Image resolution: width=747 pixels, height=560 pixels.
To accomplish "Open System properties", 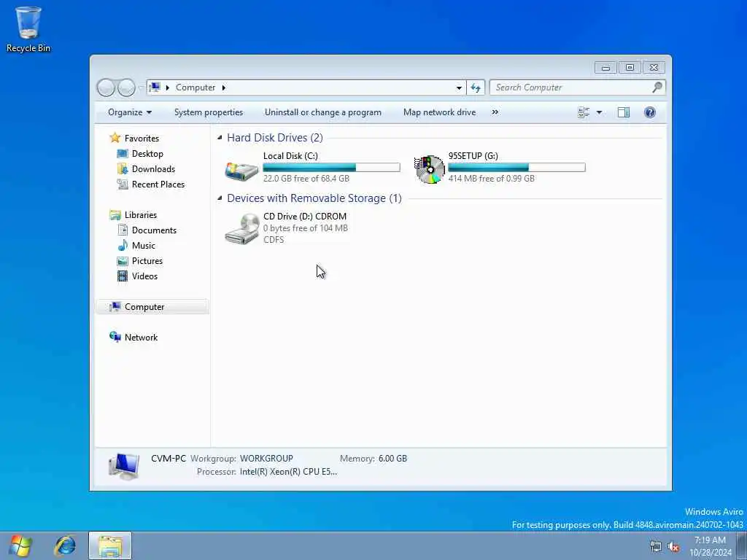I will pos(209,112).
